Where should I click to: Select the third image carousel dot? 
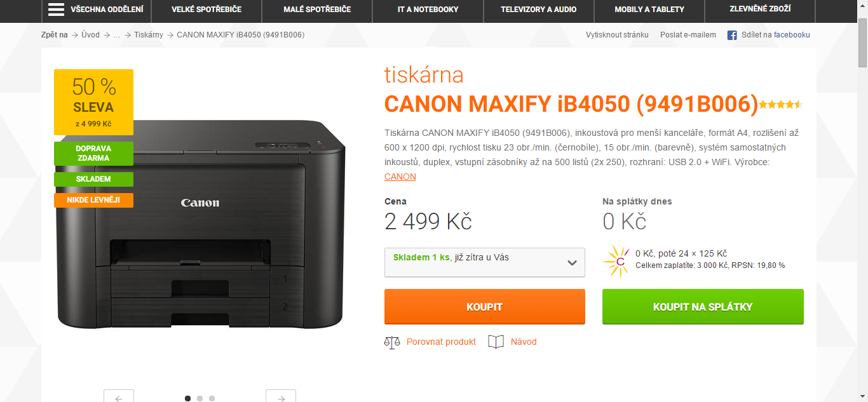click(212, 398)
